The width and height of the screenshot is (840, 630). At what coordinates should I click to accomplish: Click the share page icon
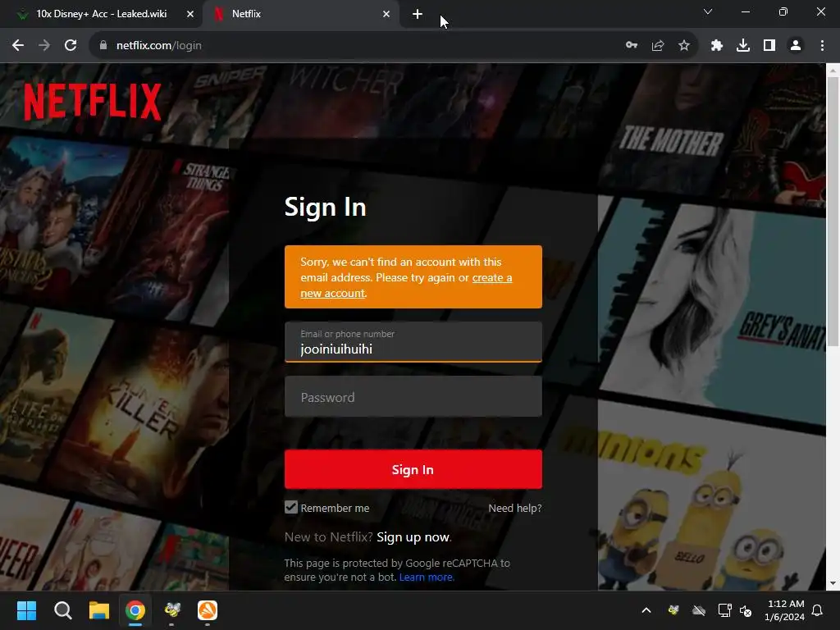(x=658, y=46)
